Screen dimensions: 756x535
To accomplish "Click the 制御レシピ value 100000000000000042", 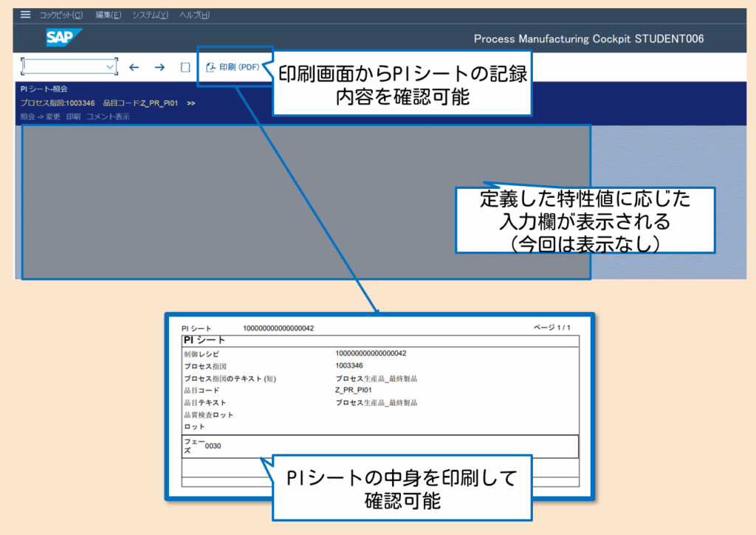I will click(371, 353).
